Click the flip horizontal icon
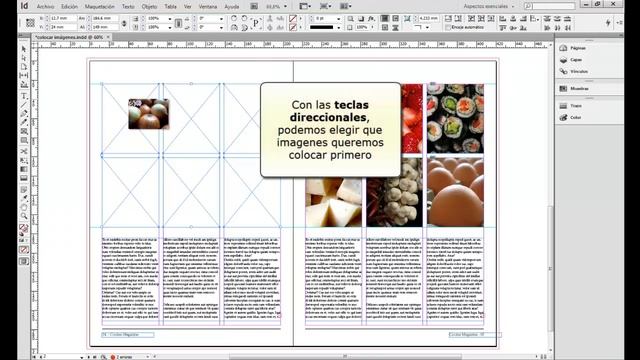Image resolution: width=640 pixels, height=360 pixels. (x=234, y=27)
